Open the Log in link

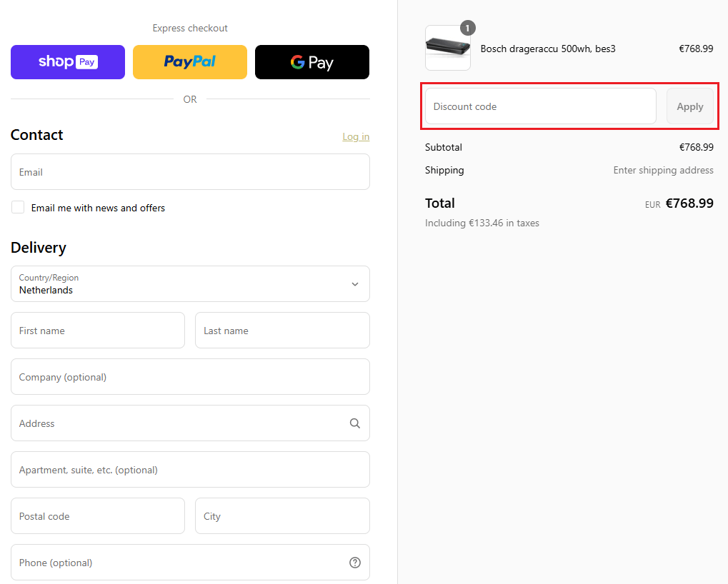coord(356,136)
